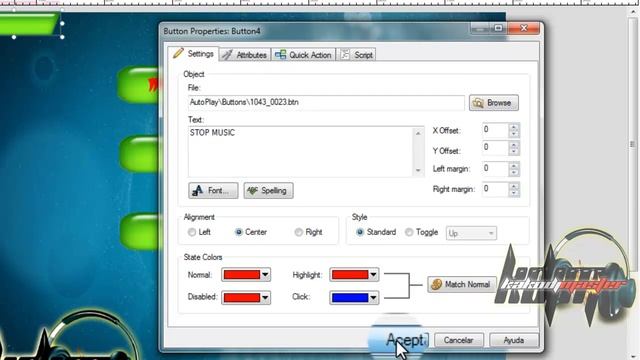Screen dimensions: 640x360
Task: Click the red Highlight color swatch
Action: [x=350, y=275]
